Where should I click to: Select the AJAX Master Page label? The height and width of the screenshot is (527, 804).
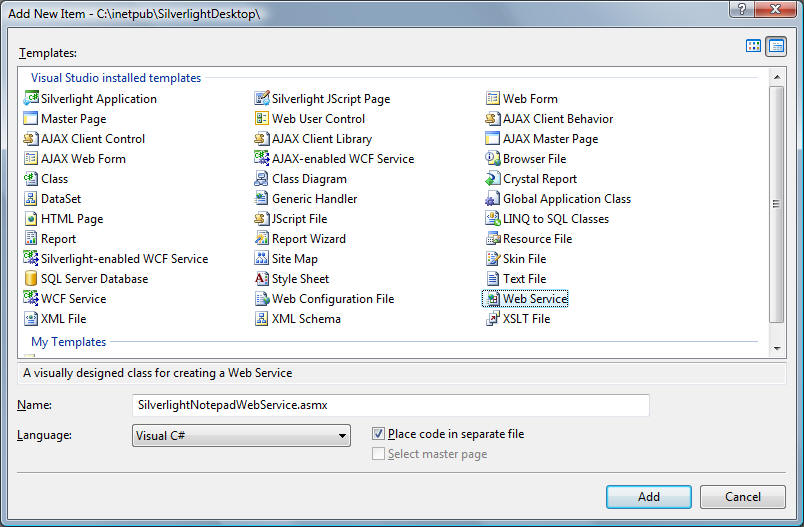click(x=550, y=139)
